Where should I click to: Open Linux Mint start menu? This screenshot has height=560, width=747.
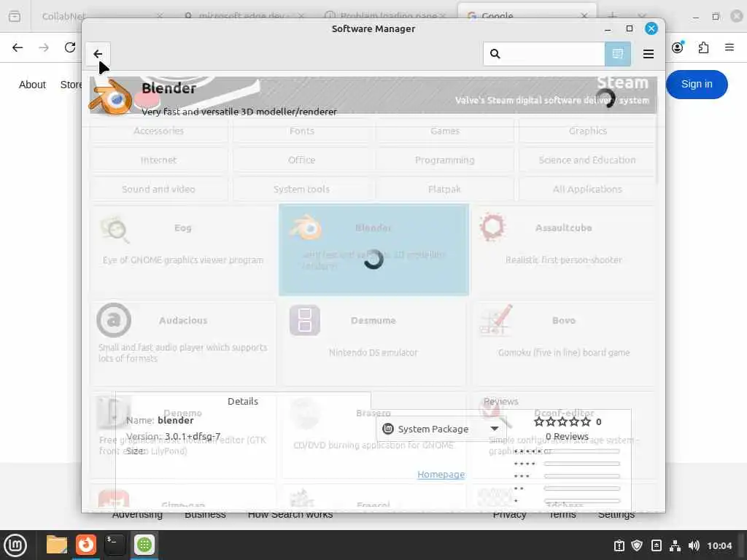[x=15, y=545]
